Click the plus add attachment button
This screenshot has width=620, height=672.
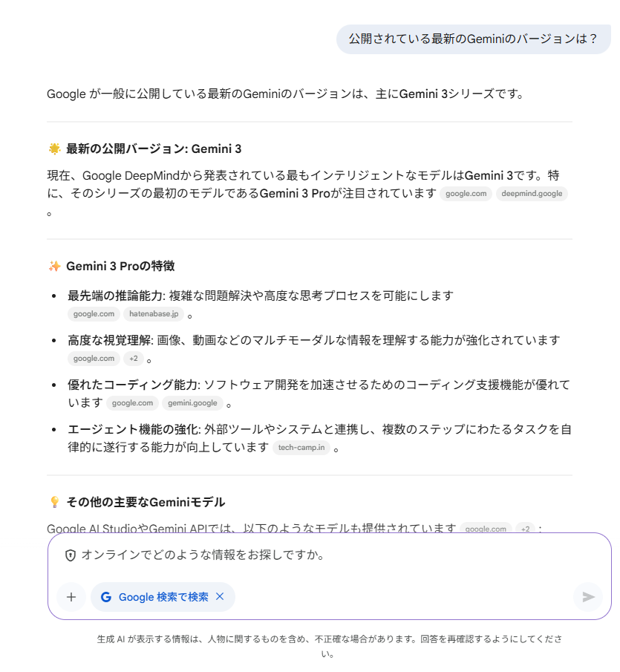[71, 596]
